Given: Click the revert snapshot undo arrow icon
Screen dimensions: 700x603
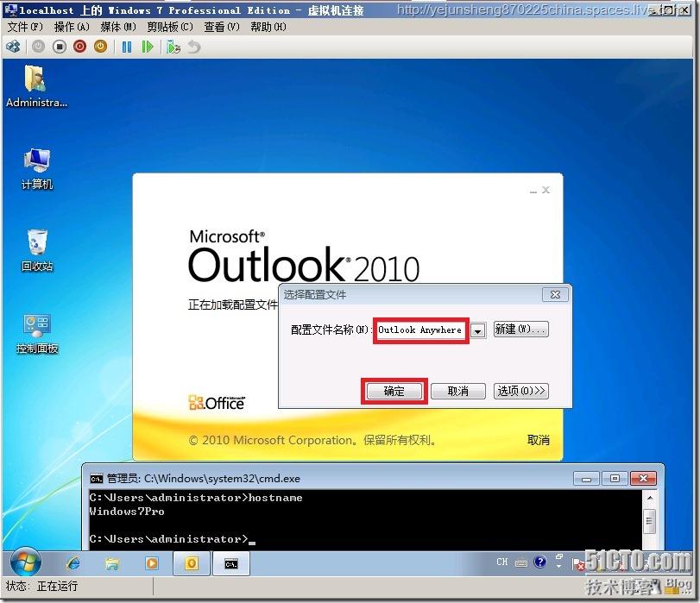Looking at the screenshot, I should tap(192, 47).
